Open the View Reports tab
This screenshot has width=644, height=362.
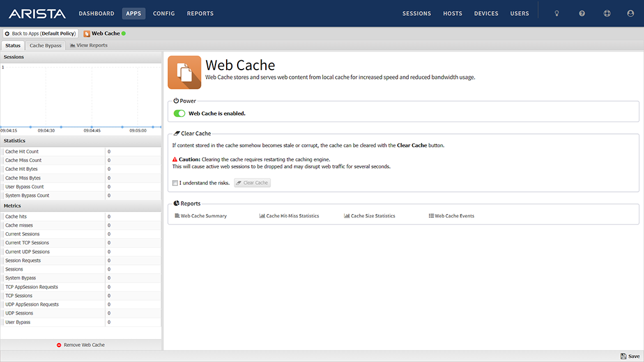89,46
